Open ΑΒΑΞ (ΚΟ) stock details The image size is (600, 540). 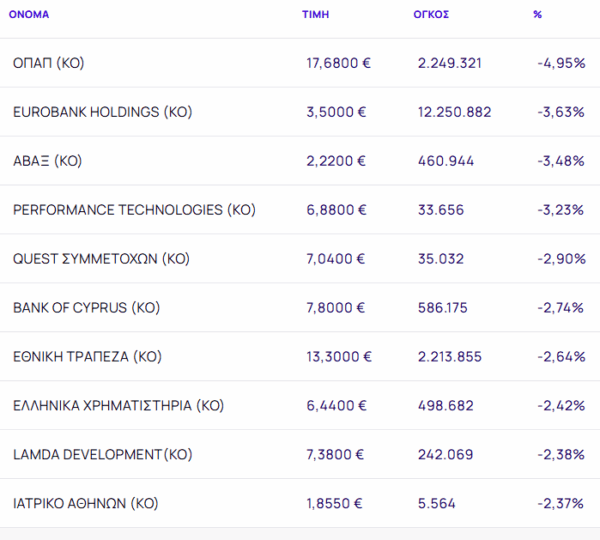(x=46, y=161)
